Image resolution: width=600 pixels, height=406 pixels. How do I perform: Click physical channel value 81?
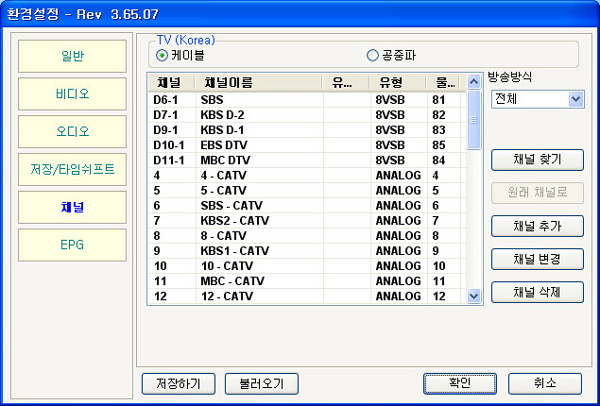[x=439, y=100]
